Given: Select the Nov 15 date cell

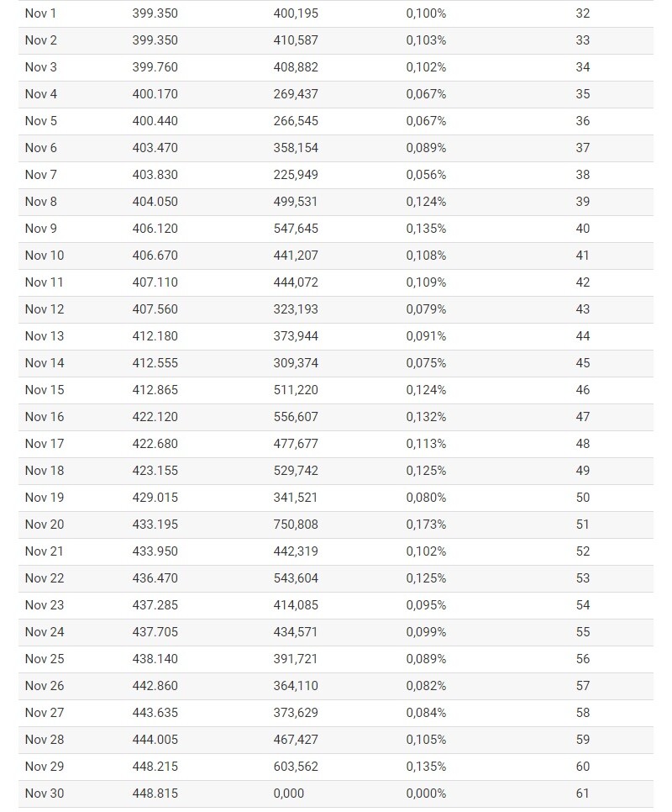Looking at the screenshot, I should point(45,391).
